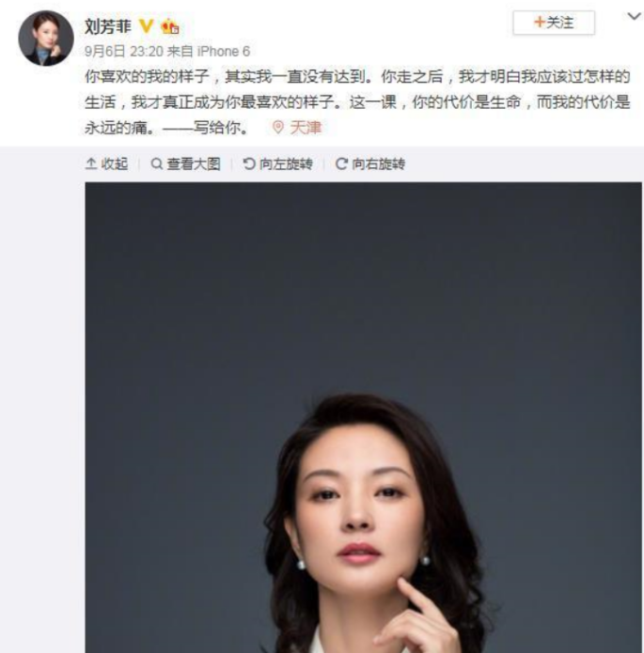Open the 刘芳菲 username link
This screenshot has height=653, width=644.
click(107, 26)
